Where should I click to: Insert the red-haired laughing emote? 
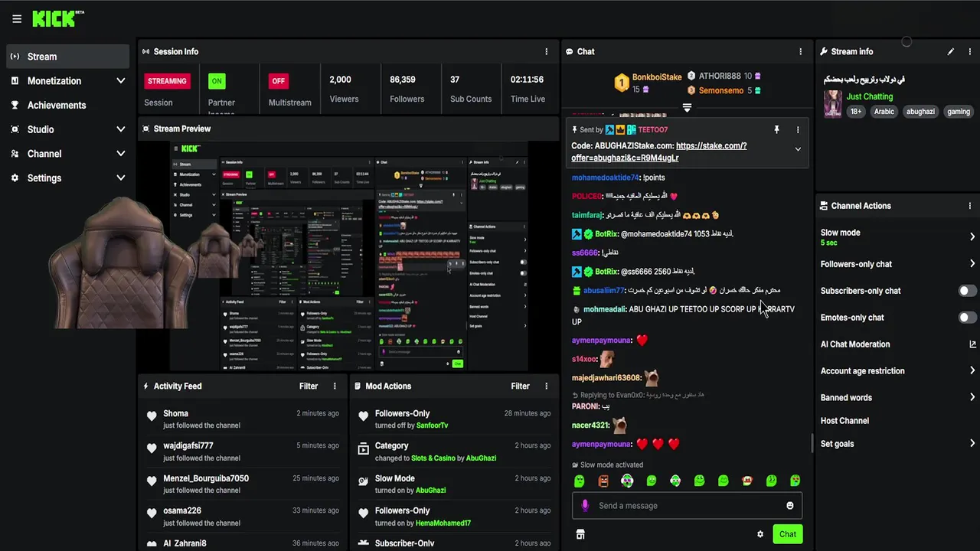[747, 481]
